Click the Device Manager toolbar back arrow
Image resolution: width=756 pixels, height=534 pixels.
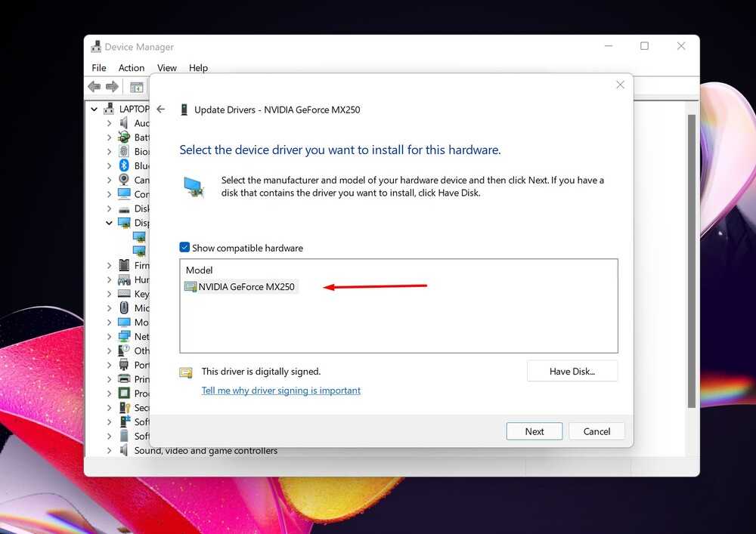[94, 87]
